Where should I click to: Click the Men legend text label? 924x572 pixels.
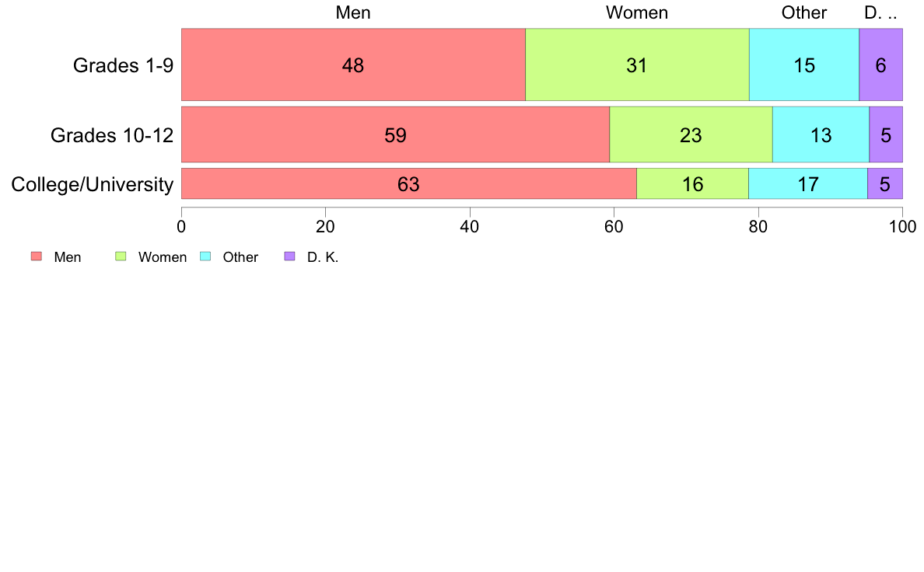pos(67,256)
